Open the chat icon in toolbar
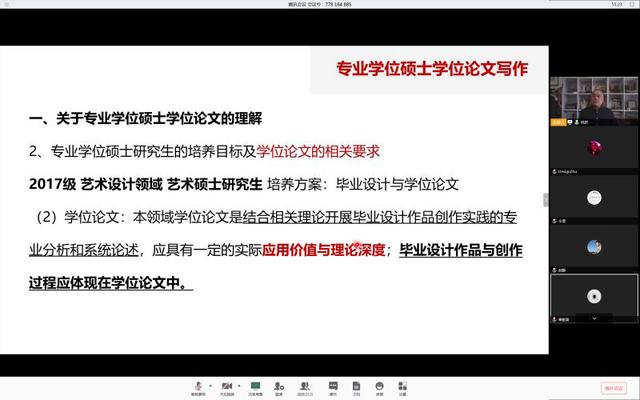This screenshot has height=400, width=640. [331, 385]
